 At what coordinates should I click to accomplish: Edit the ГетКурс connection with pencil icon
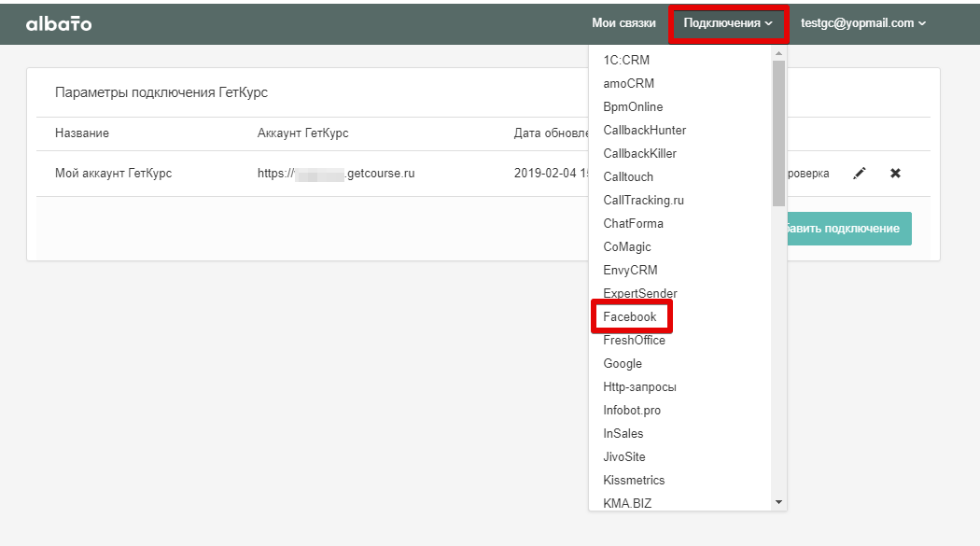[860, 173]
